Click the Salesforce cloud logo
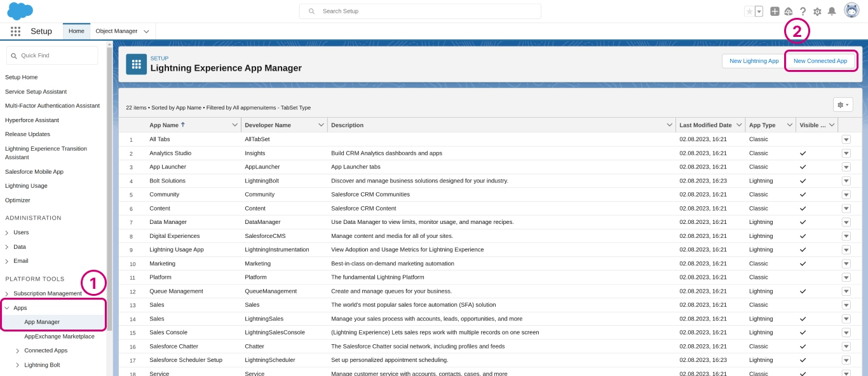 tap(20, 11)
